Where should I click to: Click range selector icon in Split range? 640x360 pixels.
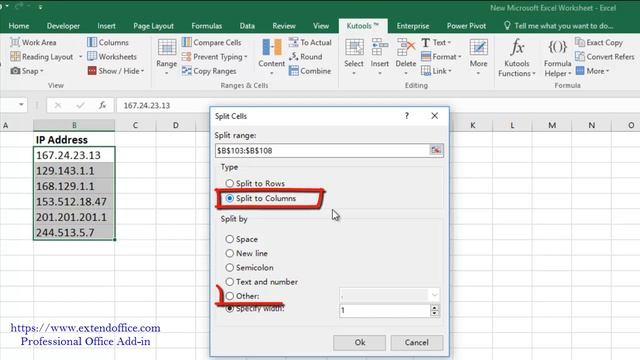(436, 150)
